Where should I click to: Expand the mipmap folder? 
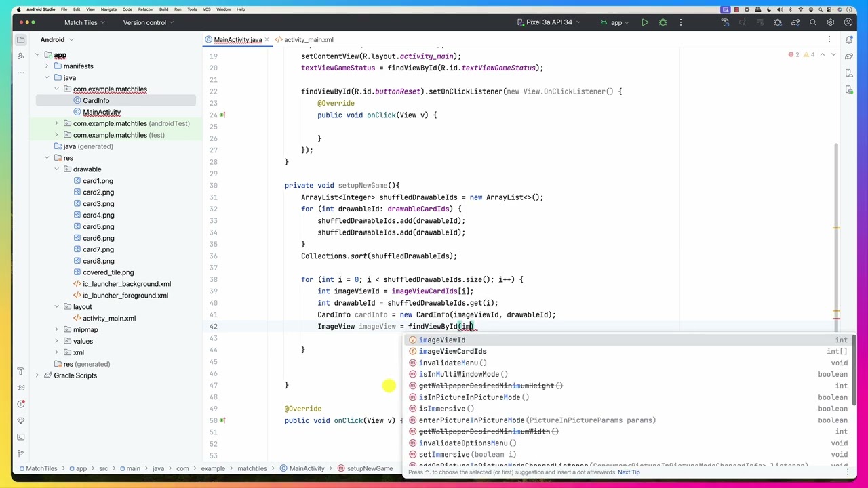point(57,329)
